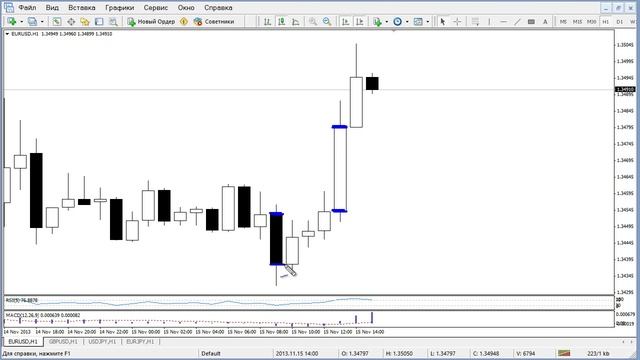Select the M30 timeframe button
This screenshot has width=640, height=360.
(x=591, y=22)
